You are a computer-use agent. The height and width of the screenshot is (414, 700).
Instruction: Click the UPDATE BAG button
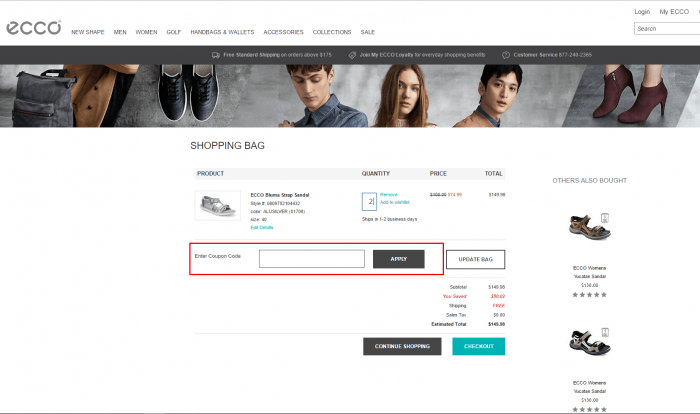475,259
